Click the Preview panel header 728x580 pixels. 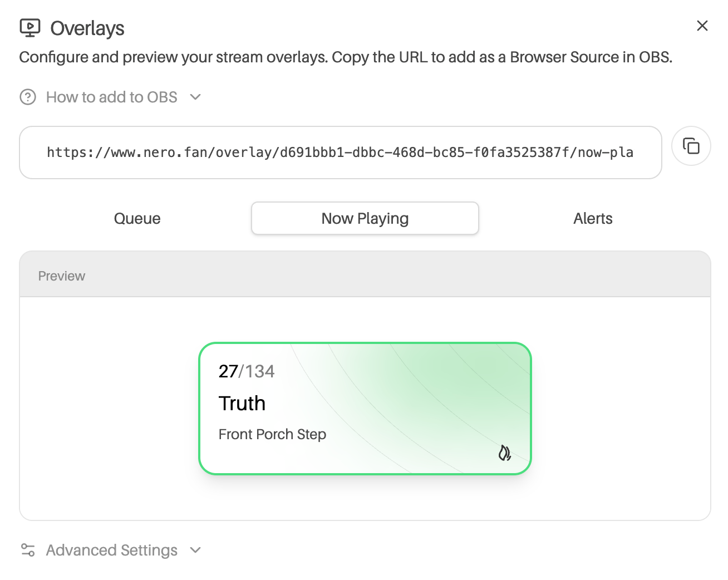(x=365, y=276)
